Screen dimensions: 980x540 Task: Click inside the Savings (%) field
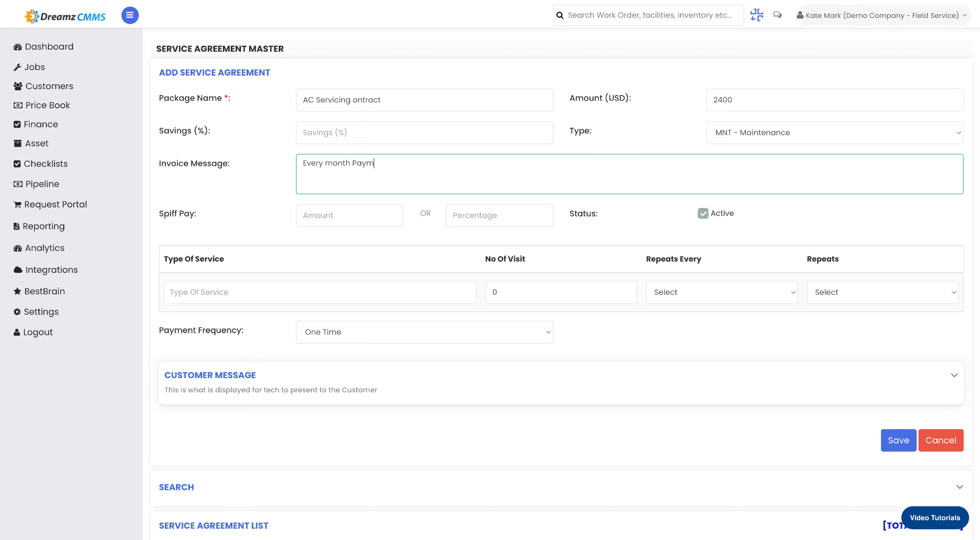[x=424, y=132]
